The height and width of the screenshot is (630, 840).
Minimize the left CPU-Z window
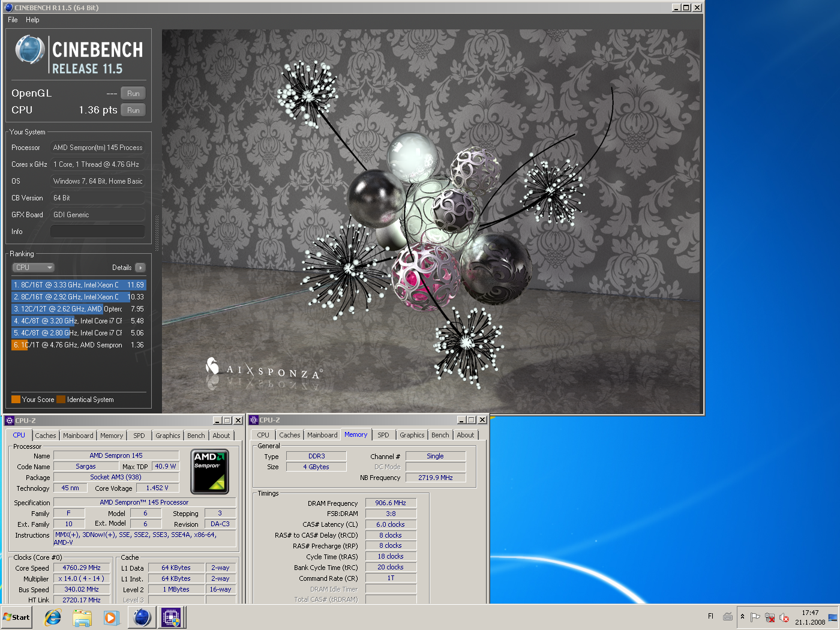(x=217, y=421)
